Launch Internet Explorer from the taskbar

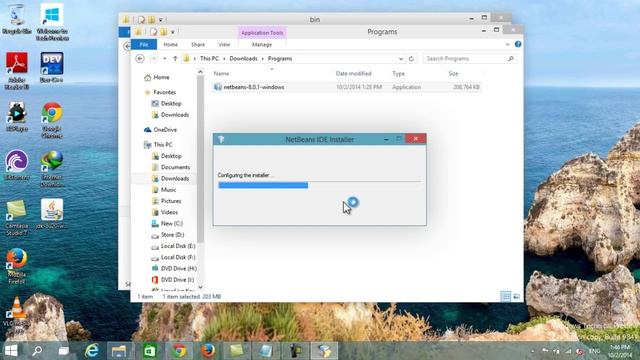pos(92,351)
